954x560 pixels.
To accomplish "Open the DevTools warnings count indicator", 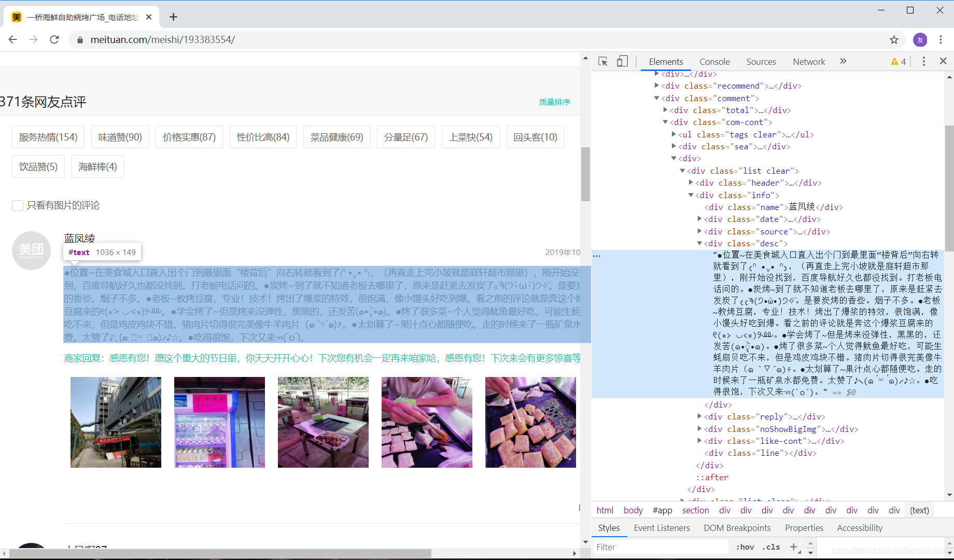I will click(x=899, y=62).
